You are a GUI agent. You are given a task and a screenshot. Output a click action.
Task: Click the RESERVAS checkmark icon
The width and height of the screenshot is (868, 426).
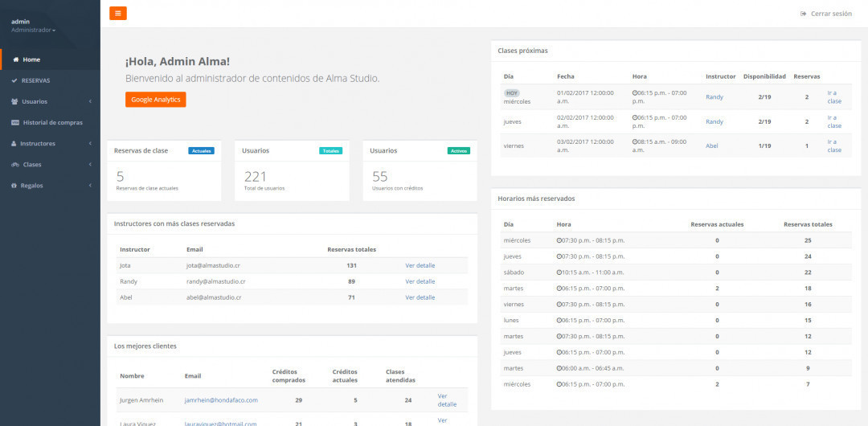tap(14, 80)
